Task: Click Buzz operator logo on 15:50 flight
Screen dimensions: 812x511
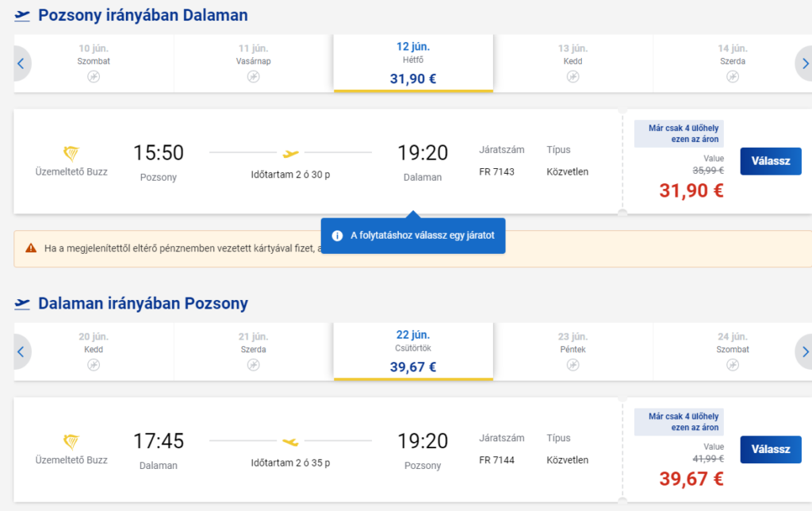Action: [x=71, y=153]
